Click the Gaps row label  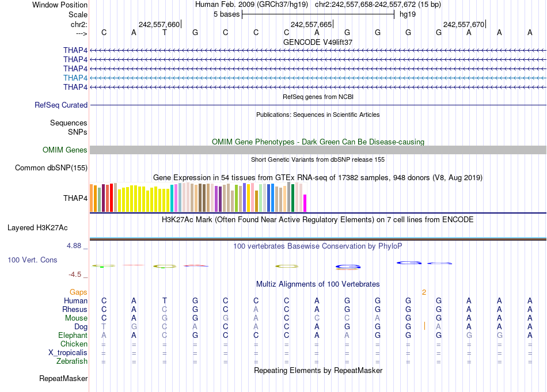point(78,292)
